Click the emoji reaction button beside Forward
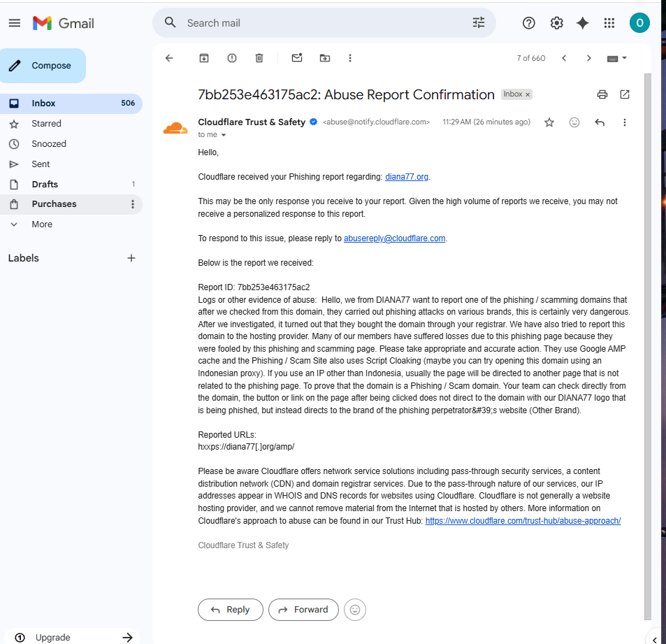Viewport: 666px width, 644px height. (x=354, y=610)
